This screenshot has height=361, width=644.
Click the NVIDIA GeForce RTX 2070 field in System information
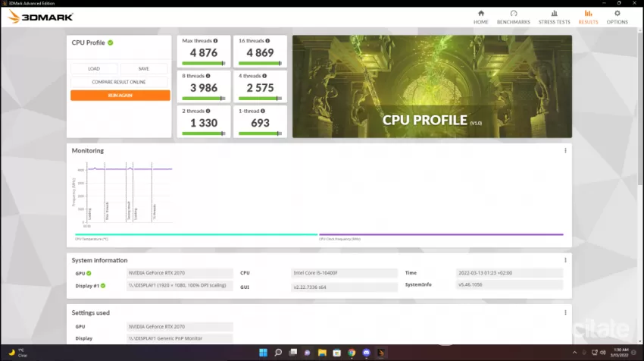pyautogui.click(x=180, y=273)
